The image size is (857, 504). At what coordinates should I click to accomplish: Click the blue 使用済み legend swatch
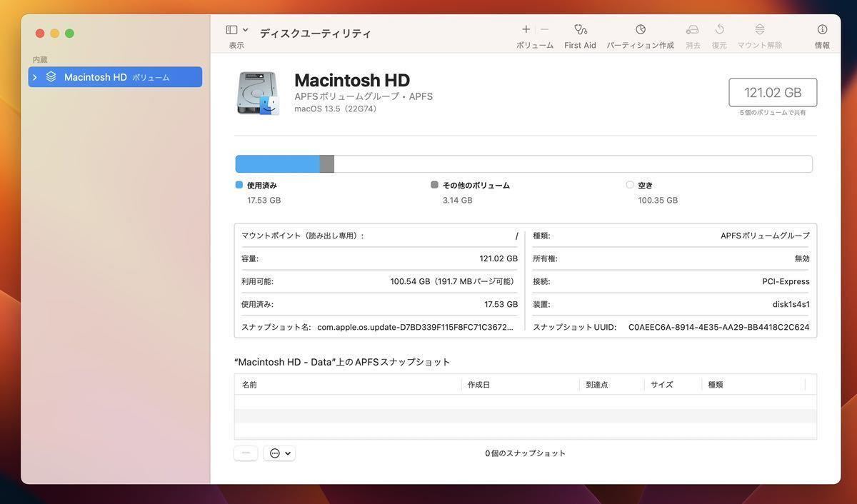coord(239,185)
